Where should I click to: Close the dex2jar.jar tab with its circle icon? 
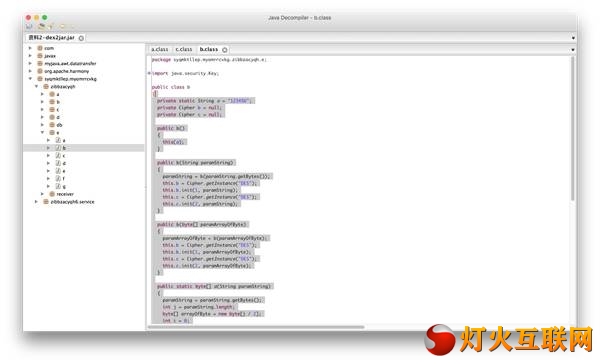tap(81, 38)
